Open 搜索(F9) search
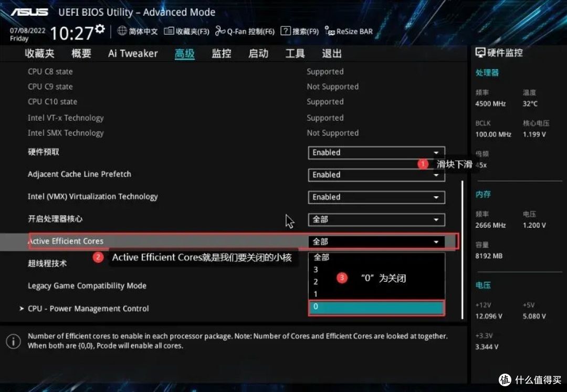This screenshot has height=392, width=567. [x=300, y=31]
